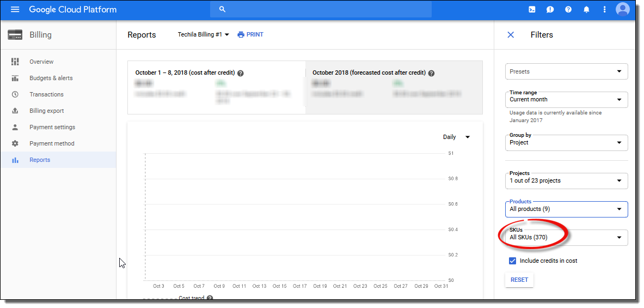This screenshot has width=644, height=308.
Task: Activate Cloud Shell icon in top bar
Action: pos(532,10)
